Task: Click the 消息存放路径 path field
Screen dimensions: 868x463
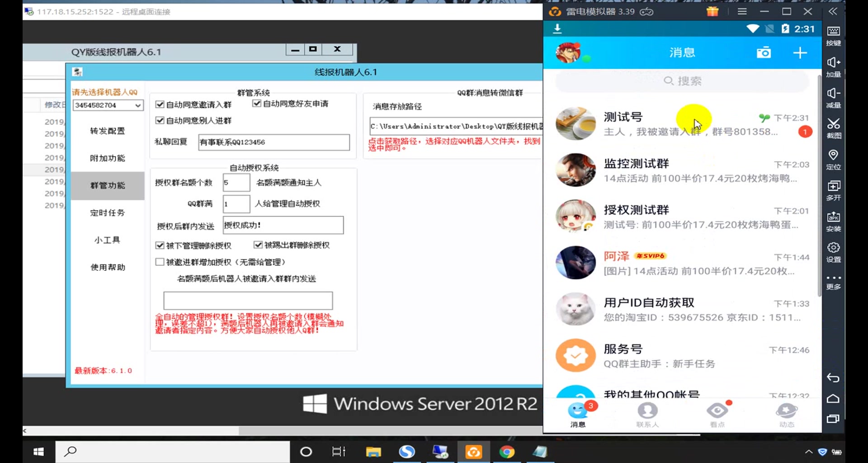Action: [x=456, y=126]
